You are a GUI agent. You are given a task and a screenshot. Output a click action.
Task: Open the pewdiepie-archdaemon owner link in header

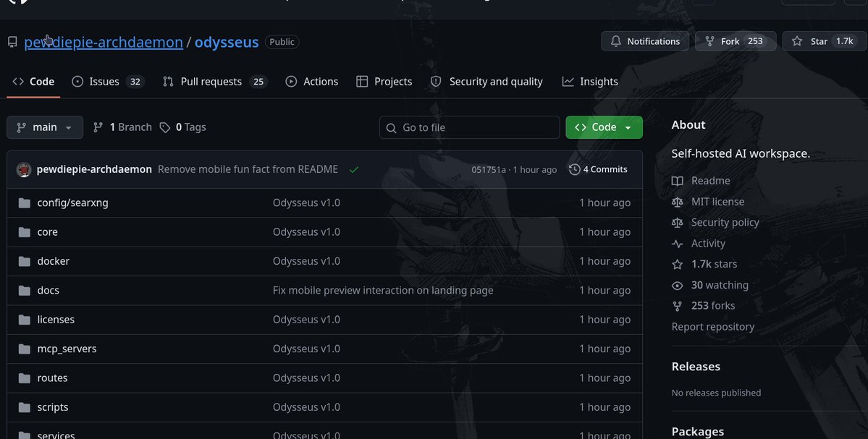[104, 42]
